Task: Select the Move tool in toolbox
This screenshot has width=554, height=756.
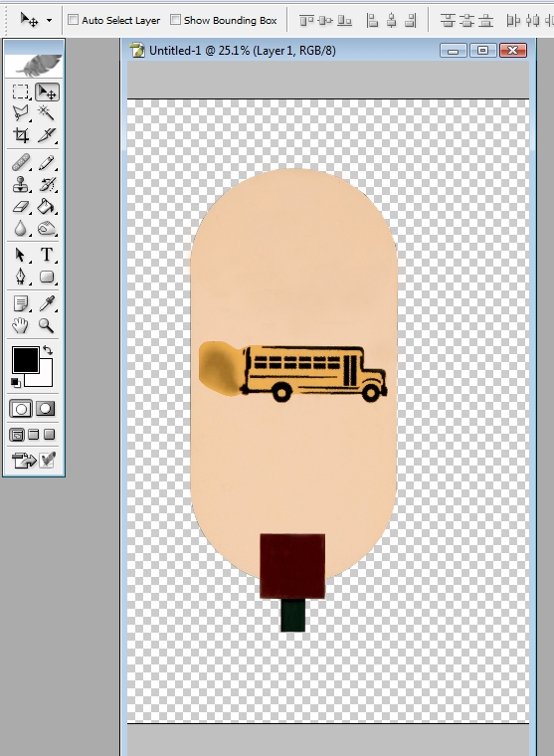Action: tap(47, 92)
